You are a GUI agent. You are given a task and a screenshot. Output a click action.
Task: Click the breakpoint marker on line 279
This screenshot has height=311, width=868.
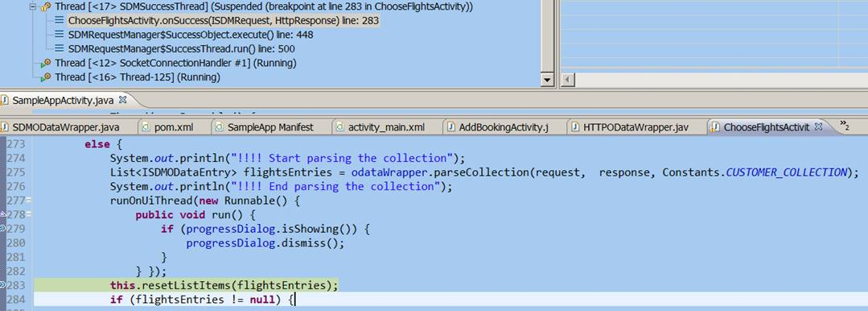2,228
